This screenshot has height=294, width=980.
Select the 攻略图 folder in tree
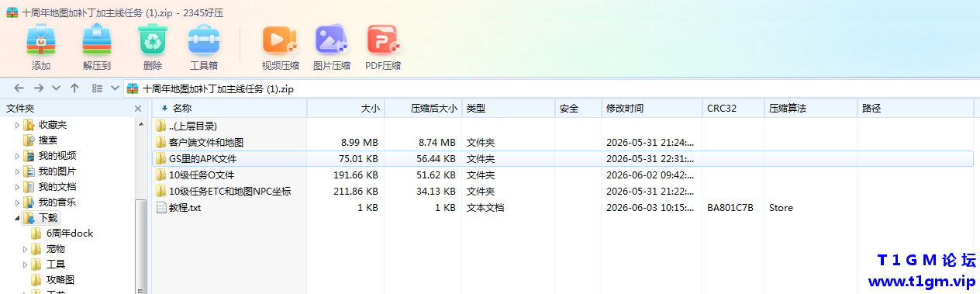[60, 280]
